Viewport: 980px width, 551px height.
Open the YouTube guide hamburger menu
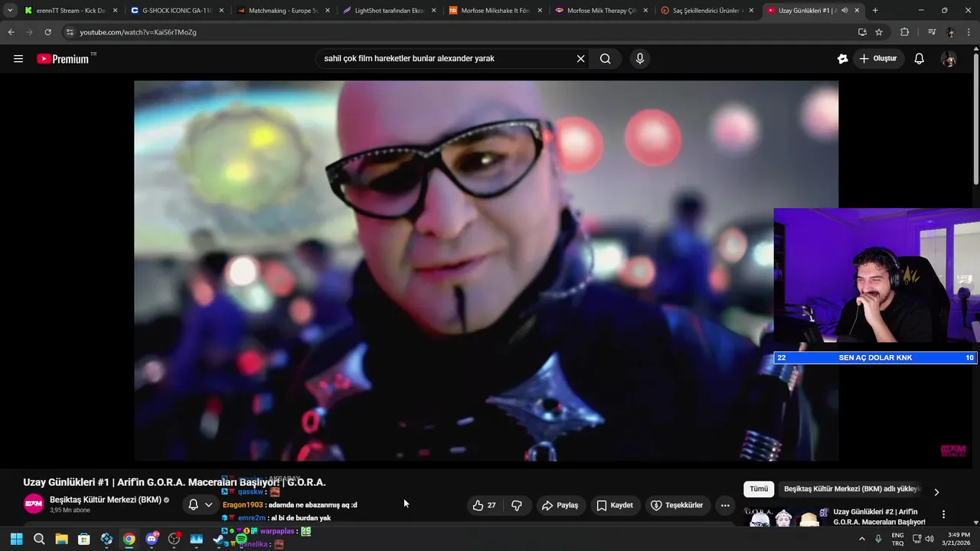point(18,59)
